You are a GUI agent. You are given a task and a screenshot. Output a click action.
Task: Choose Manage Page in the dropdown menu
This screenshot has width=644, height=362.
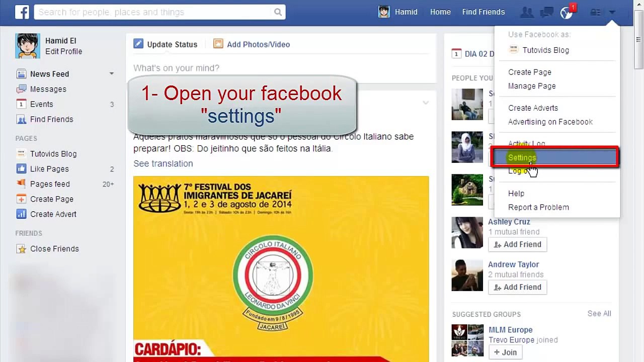point(532,86)
